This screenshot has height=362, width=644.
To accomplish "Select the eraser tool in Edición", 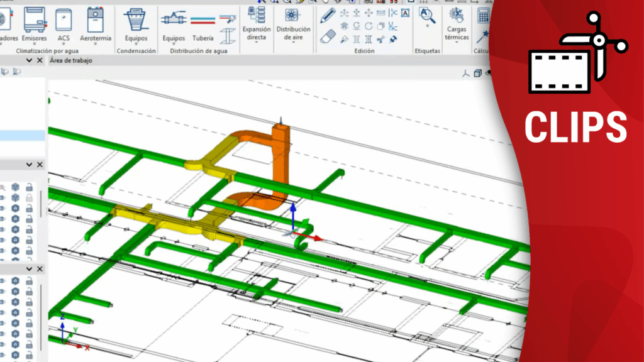I will (x=328, y=37).
